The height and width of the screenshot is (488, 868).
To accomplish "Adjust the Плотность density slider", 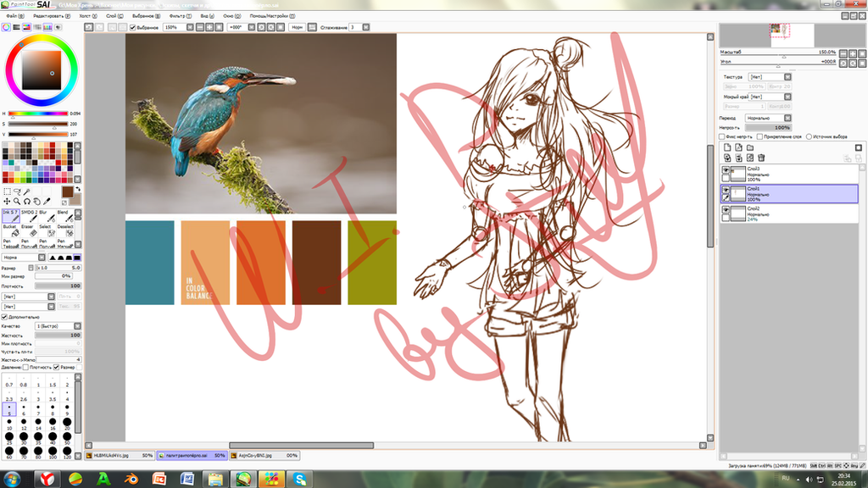I will (58, 286).
